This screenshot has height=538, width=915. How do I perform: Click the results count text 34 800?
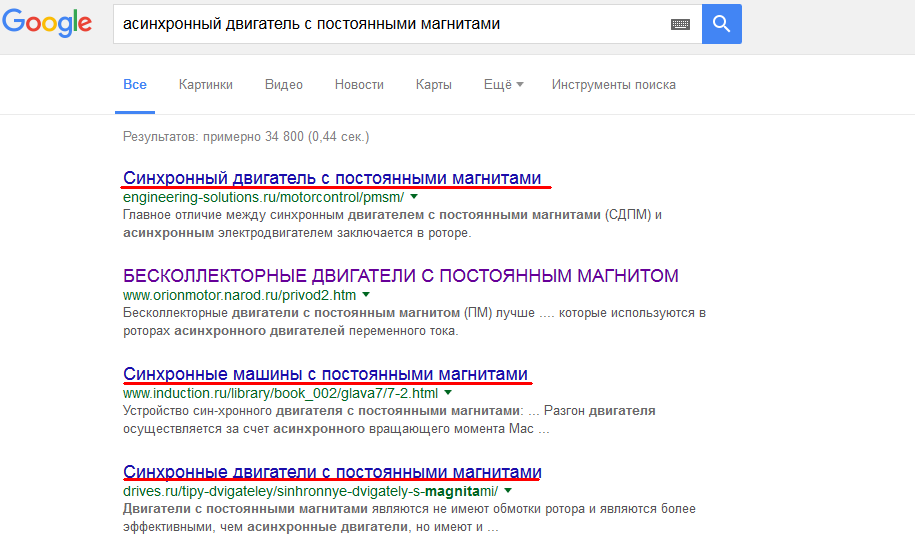coord(246,137)
